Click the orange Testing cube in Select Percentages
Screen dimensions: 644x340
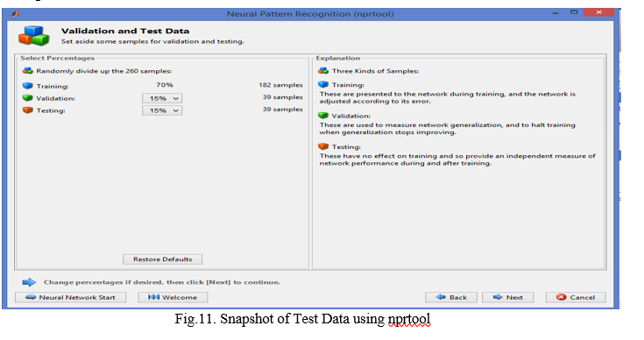[x=27, y=110]
